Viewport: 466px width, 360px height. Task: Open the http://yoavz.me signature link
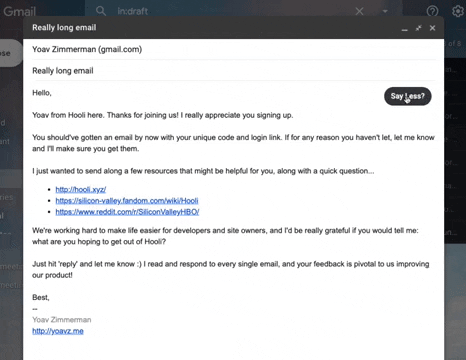coord(58,331)
